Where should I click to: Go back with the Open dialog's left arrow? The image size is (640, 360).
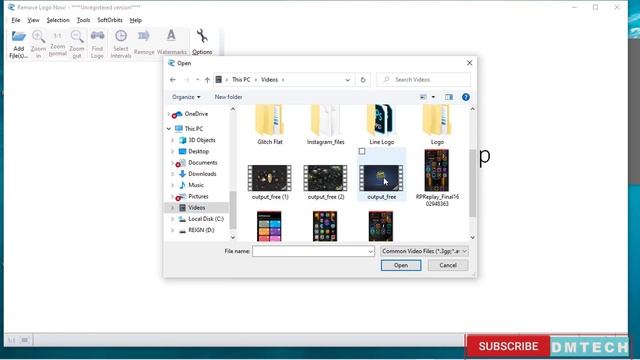click(173, 80)
